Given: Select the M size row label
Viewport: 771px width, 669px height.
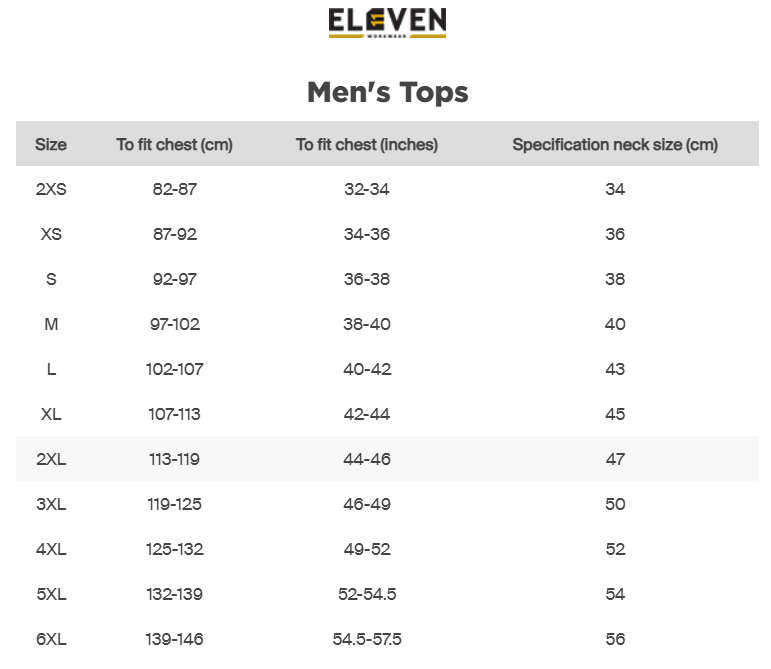Looking at the screenshot, I should [51, 324].
